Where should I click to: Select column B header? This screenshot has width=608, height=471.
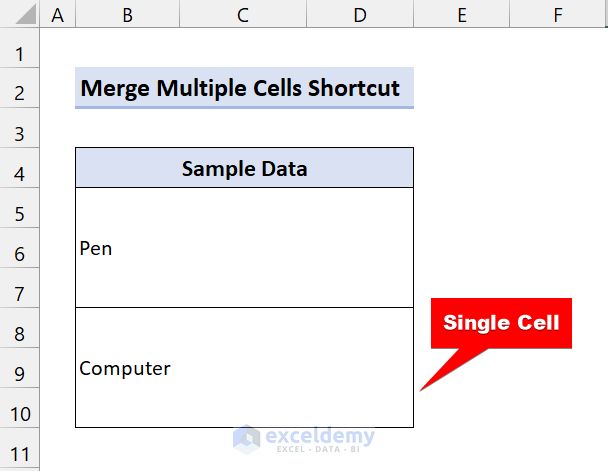tap(128, 14)
